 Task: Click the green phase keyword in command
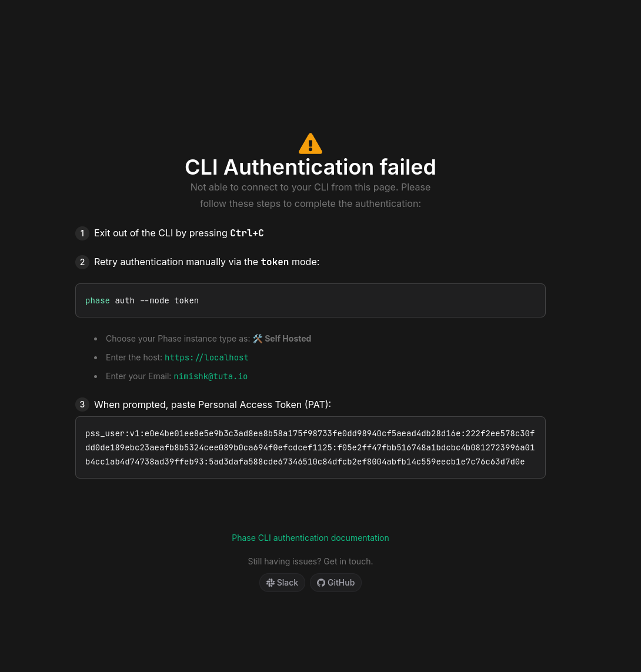tap(98, 300)
